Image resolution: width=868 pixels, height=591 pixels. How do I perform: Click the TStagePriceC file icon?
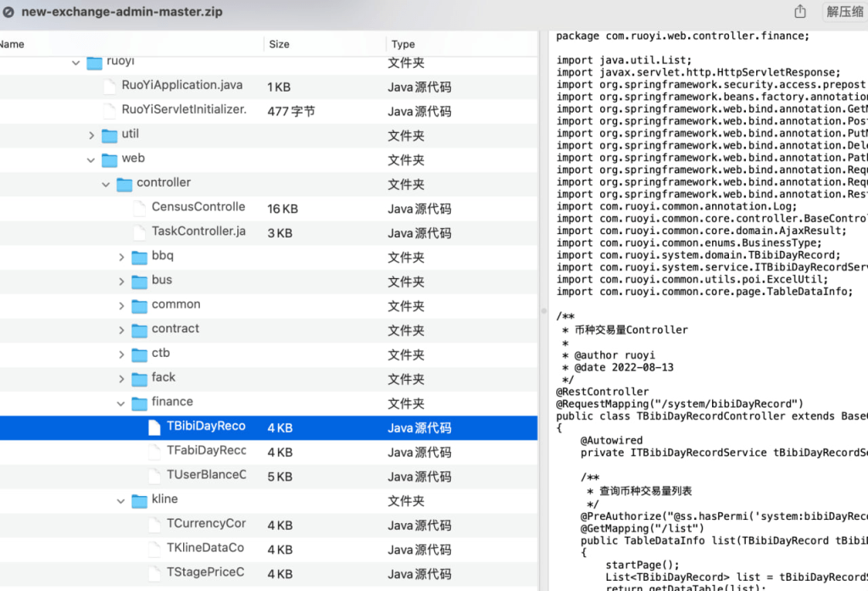pyautogui.click(x=153, y=573)
